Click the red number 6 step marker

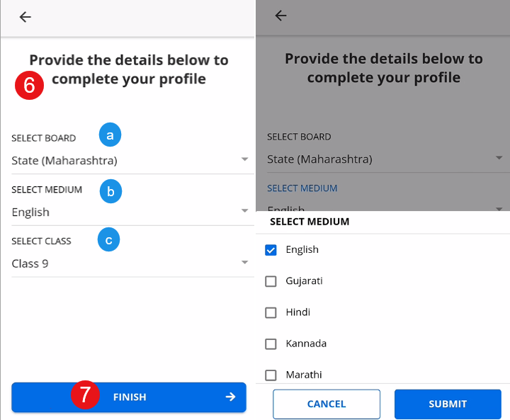click(x=30, y=86)
